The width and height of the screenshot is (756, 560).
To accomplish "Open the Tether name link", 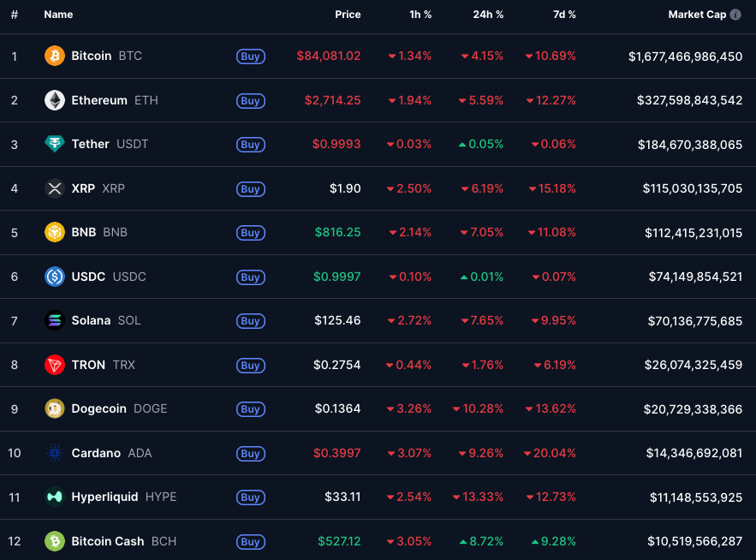I will pos(90,144).
